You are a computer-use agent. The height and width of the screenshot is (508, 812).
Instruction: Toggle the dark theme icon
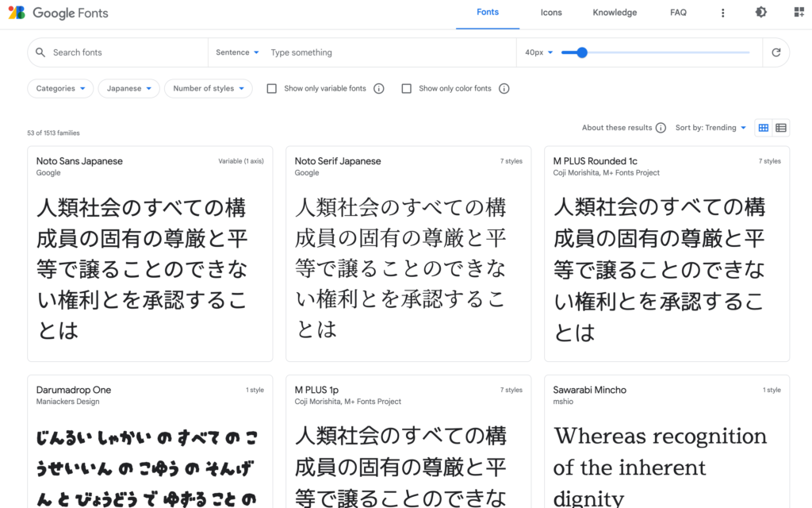click(x=760, y=12)
